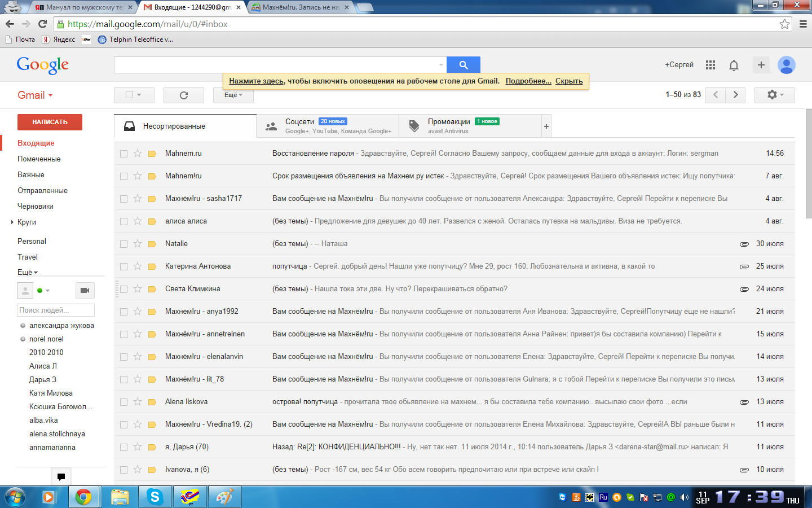Image resolution: width=812 pixels, height=508 pixels.
Task: Expand the Круги label in sidebar
Action: point(12,222)
